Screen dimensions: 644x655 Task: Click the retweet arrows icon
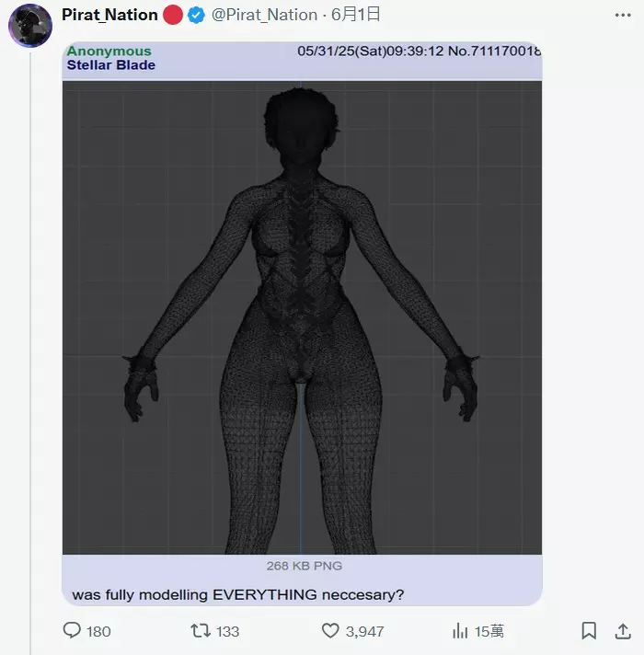coord(200,630)
